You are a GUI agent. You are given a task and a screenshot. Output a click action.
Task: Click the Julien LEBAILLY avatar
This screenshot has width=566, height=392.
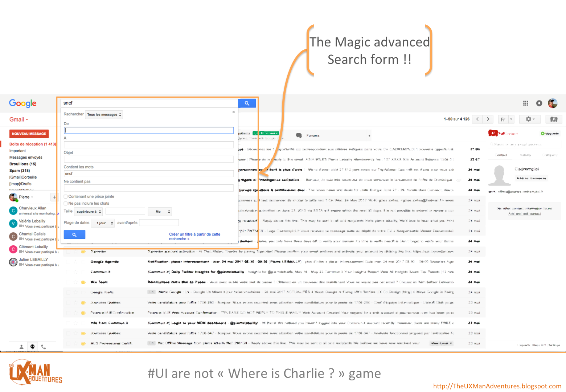(13, 262)
